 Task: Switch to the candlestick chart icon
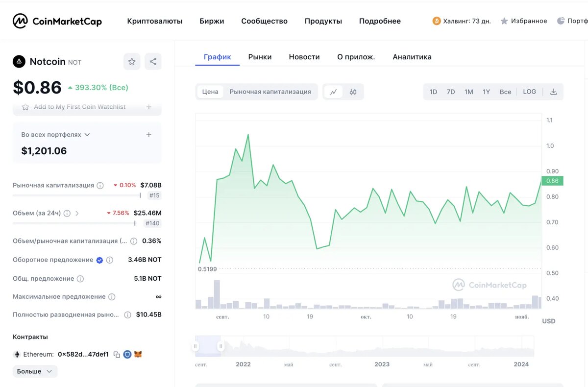(x=353, y=92)
